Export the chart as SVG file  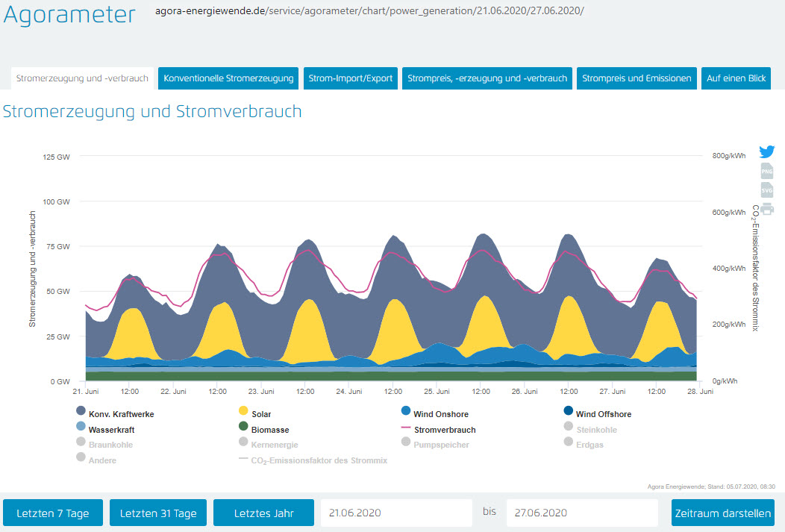point(766,190)
